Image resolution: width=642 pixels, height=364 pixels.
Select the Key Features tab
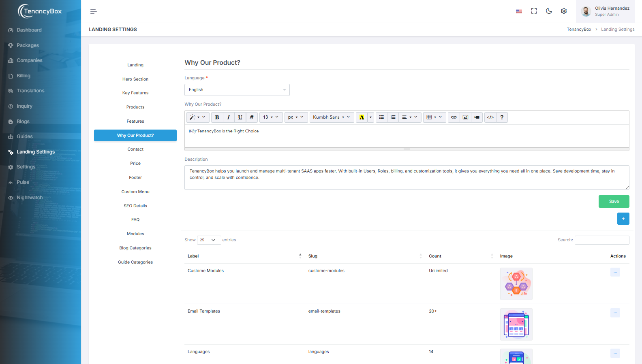click(x=135, y=93)
